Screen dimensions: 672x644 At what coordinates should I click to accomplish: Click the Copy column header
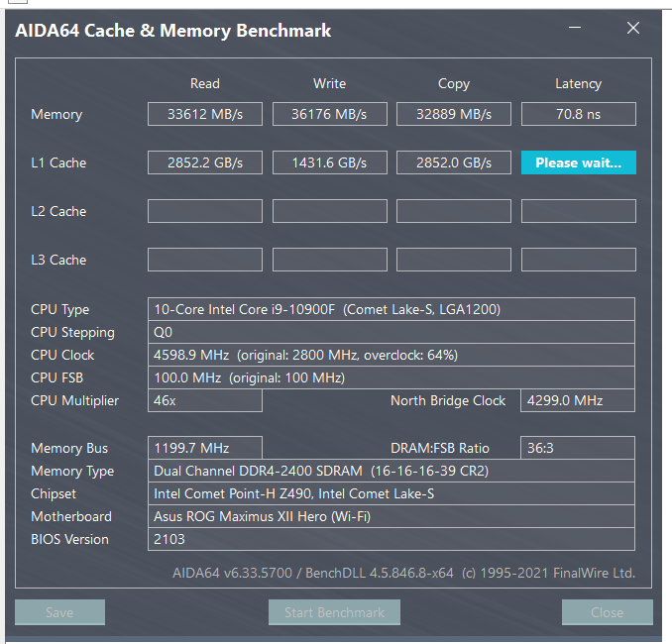click(x=454, y=83)
